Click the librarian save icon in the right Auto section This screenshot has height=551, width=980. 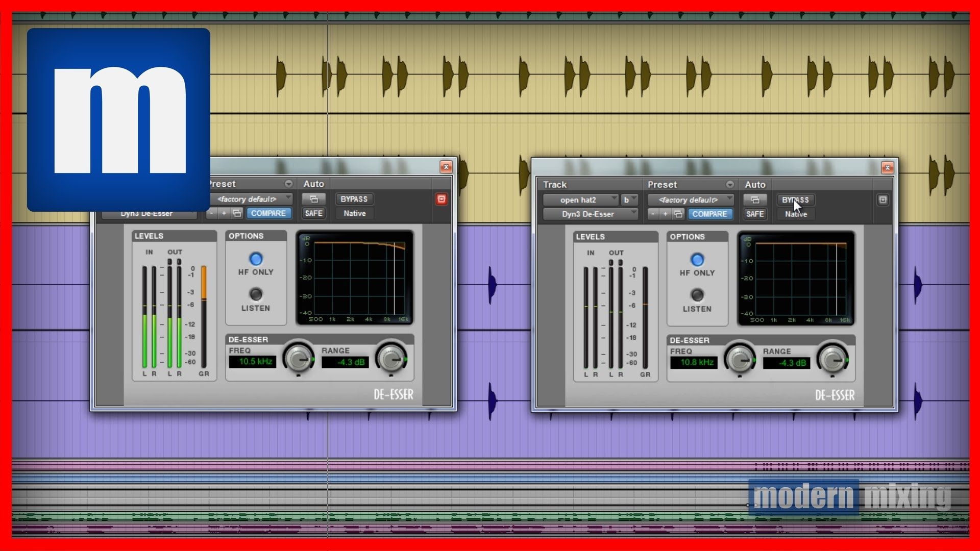coord(755,200)
